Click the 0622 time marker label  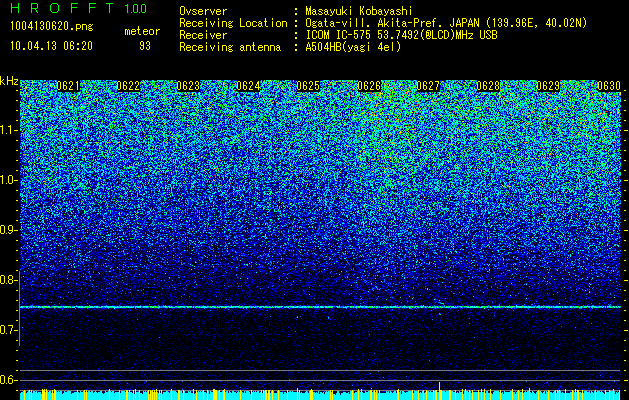coord(128,86)
